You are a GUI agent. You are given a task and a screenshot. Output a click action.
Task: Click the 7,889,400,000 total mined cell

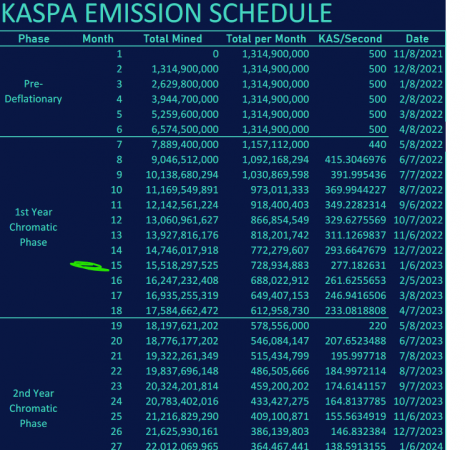click(185, 145)
